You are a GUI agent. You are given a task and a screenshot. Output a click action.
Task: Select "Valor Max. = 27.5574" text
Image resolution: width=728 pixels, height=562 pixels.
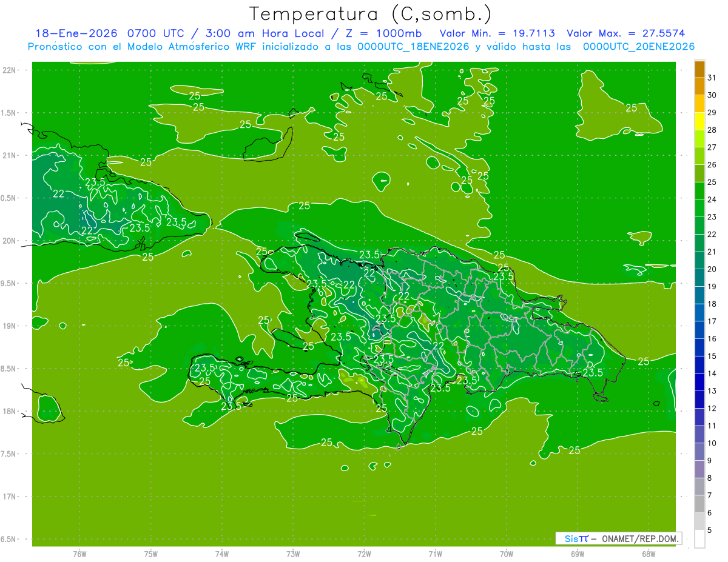click(625, 33)
